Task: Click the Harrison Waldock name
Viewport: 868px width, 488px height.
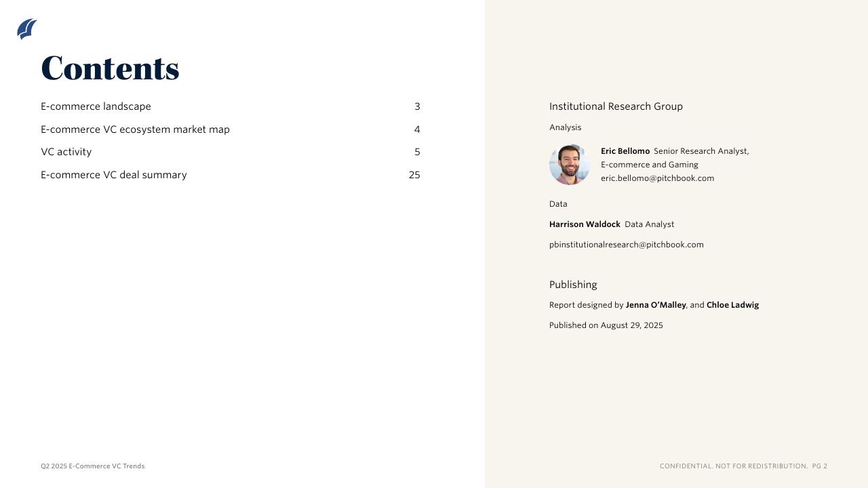Action: [x=585, y=224]
